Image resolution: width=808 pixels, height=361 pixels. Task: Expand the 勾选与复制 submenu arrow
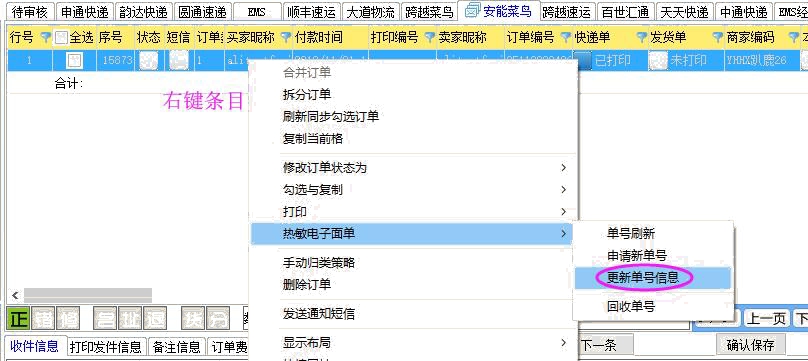tap(563, 190)
